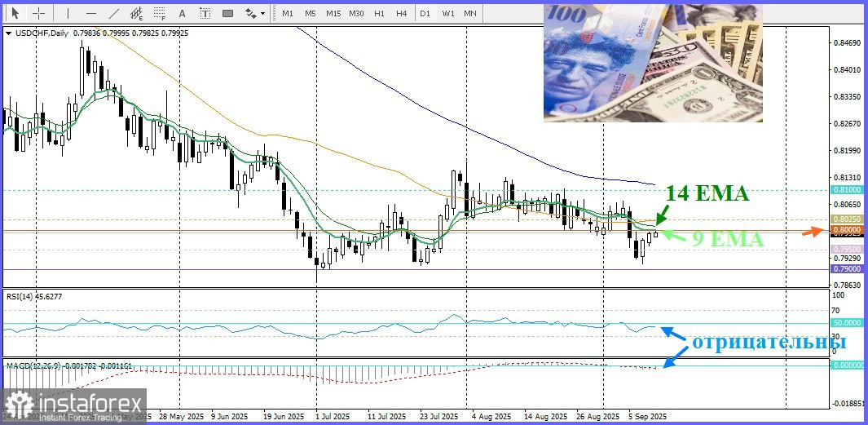Switch chart to M30 timeframe
Screen dimensions: 868x425
pyautogui.click(x=356, y=13)
